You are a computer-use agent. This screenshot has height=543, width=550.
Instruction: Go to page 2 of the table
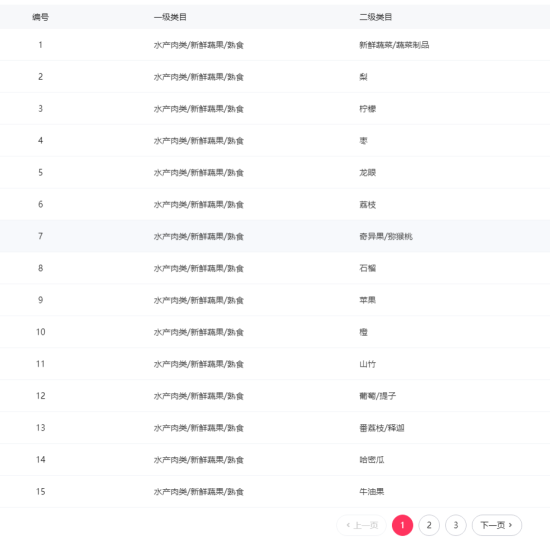point(429,525)
